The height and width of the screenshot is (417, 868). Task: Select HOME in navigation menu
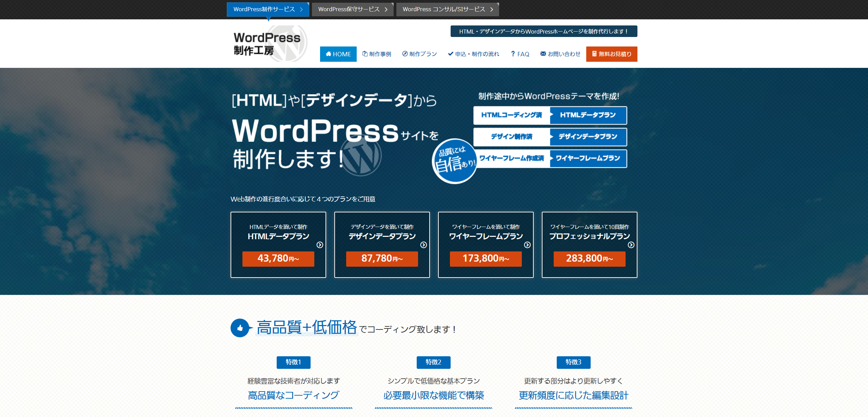pyautogui.click(x=338, y=54)
